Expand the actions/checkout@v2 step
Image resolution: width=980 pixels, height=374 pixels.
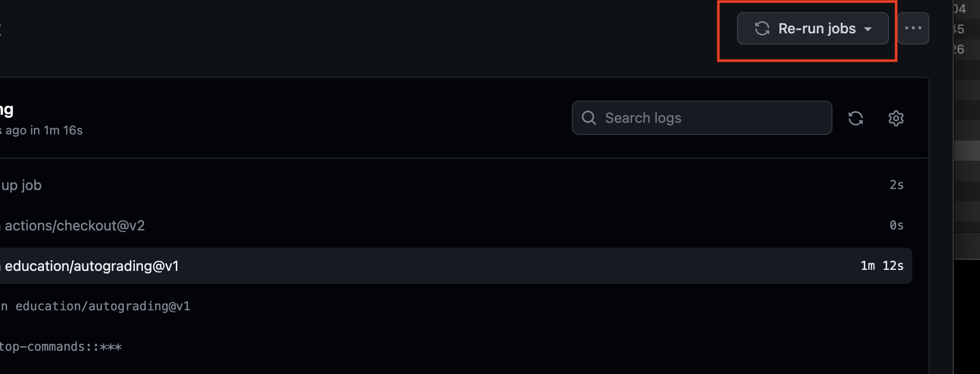[x=75, y=225]
